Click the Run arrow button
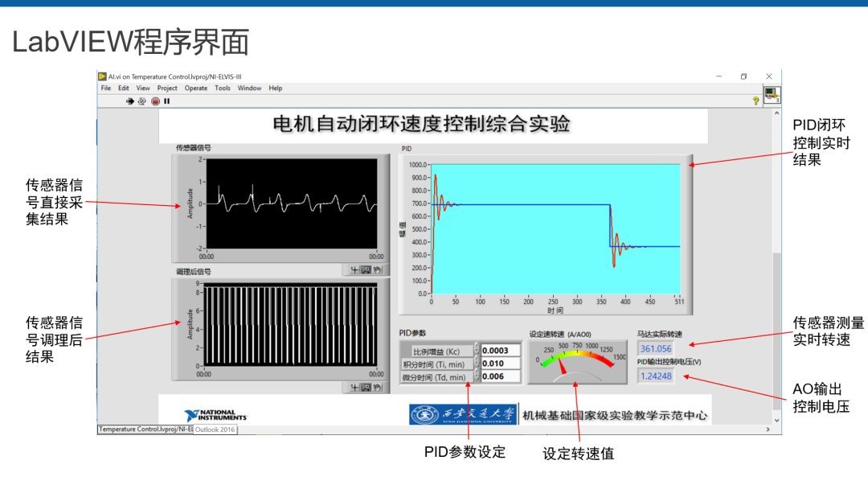This screenshot has height=489, width=868. pos(129,101)
